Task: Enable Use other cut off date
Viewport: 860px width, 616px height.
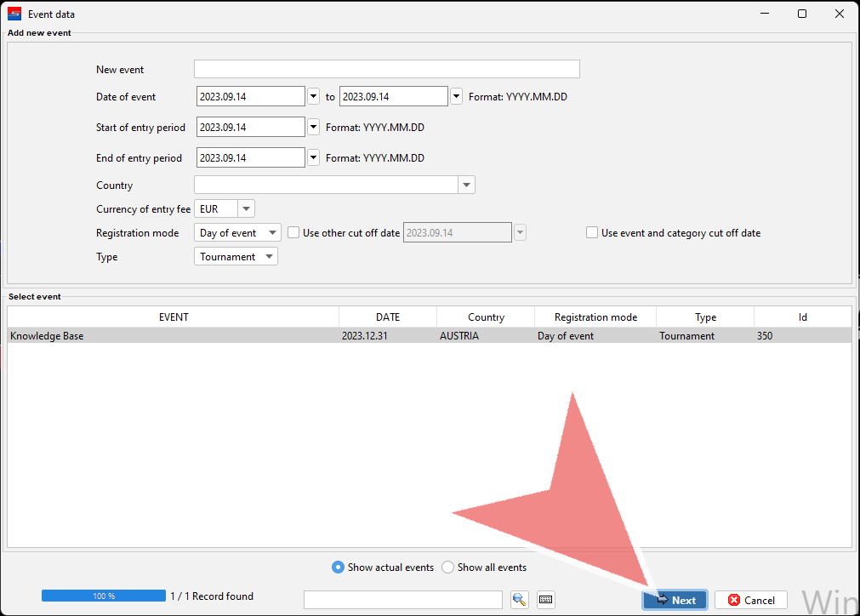Action: coord(294,232)
